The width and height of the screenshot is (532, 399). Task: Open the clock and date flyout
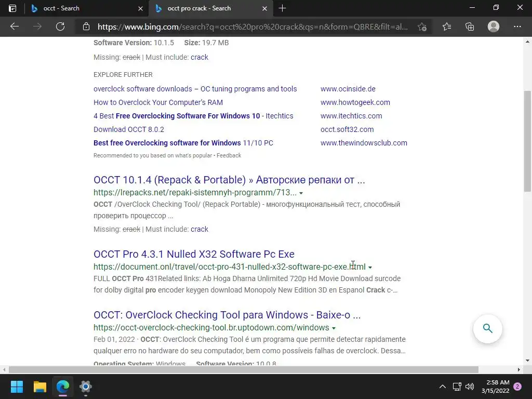click(495, 387)
